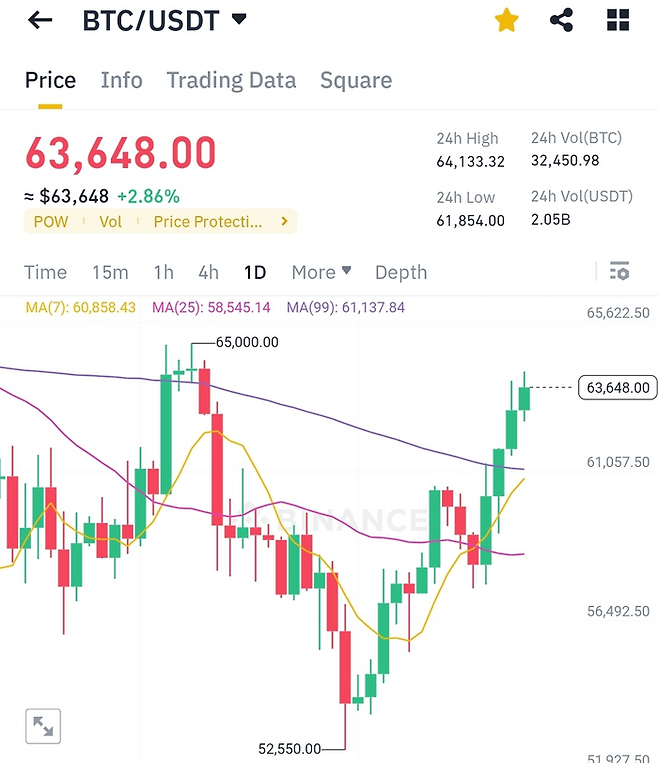Open the four-square grid menu icon
This screenshot has height=763, width=658.
(x=618, y=20)
